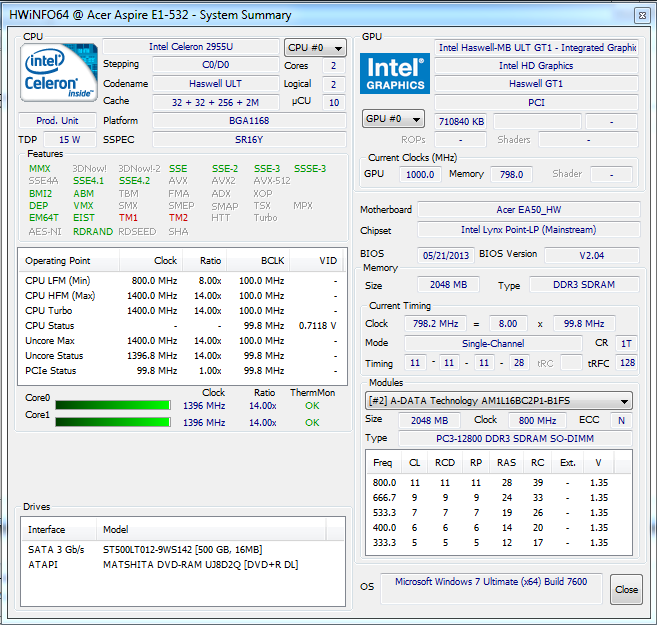Image resolution: width=657 pixels, height=625 pixels.
Task: Select the Stepping C0/D0 field
Action: tap(216, 65)
